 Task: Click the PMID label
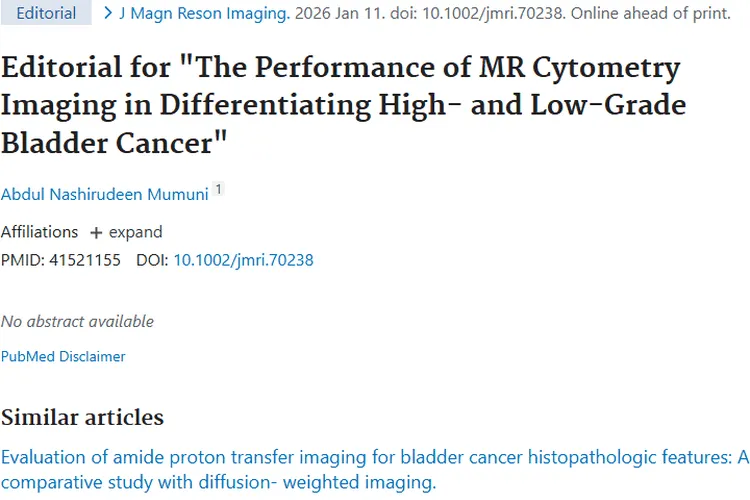tap(22, 260)
